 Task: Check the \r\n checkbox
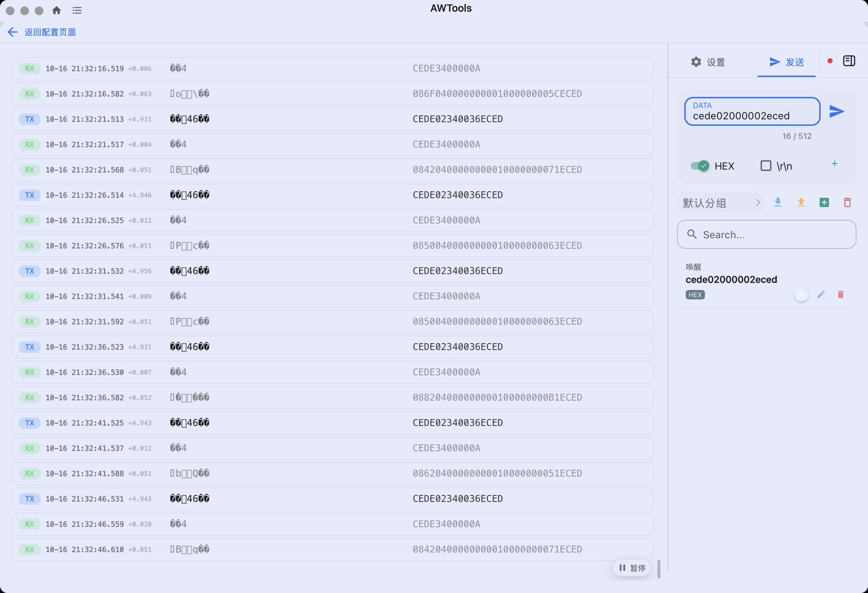766,166
